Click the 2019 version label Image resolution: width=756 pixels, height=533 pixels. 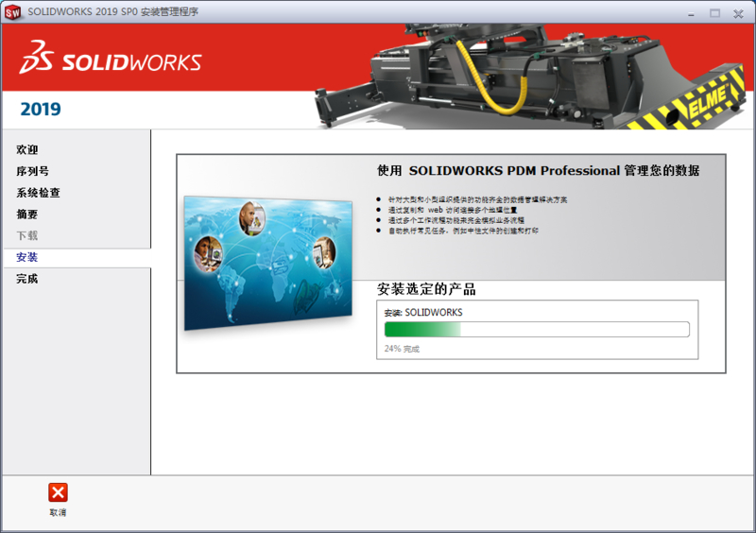(x=41, y=109)
